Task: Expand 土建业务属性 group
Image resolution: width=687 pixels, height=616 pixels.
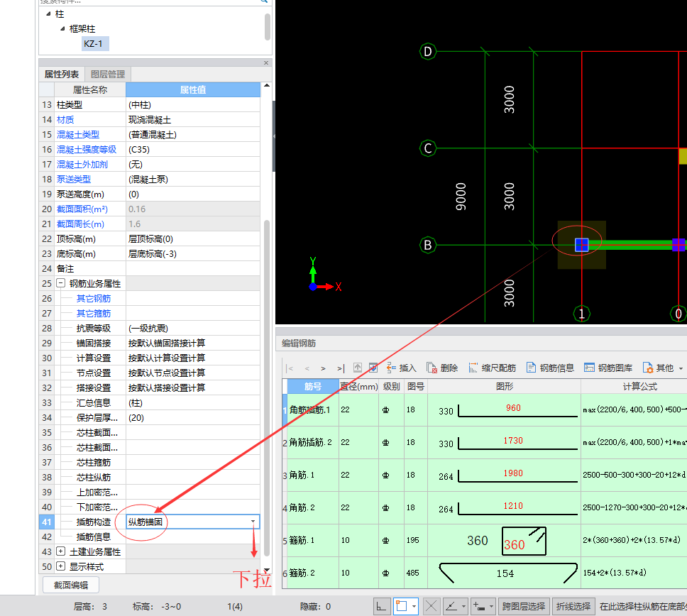Action: click(x=61, y=551)
